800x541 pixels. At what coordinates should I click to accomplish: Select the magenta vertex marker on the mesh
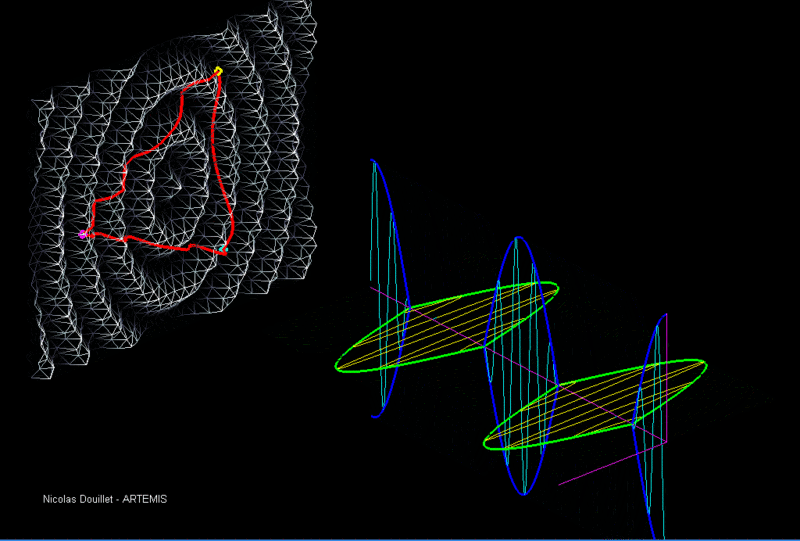(83, 234)
